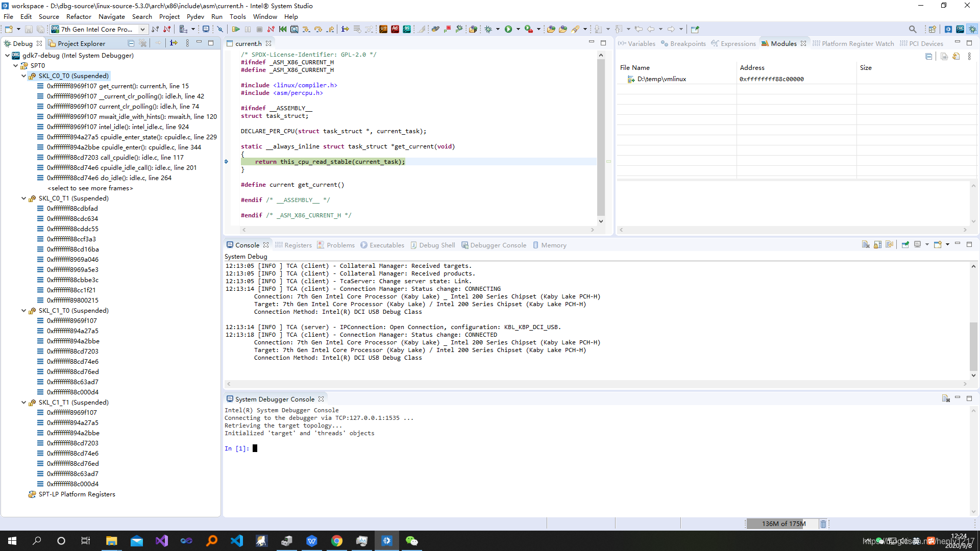
Task: Select the intel_idle() stack frame
Action: tap(117, 127)
